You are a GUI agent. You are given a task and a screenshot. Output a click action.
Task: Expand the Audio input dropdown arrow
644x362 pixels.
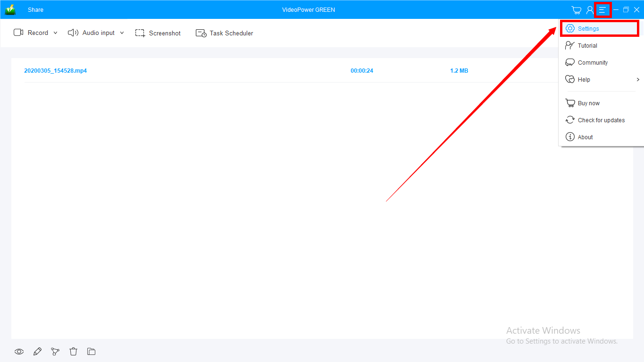[122, 33]
